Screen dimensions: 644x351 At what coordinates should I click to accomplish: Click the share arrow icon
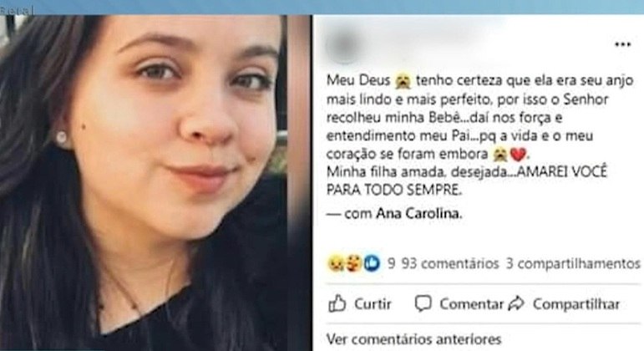coord(516,303)
